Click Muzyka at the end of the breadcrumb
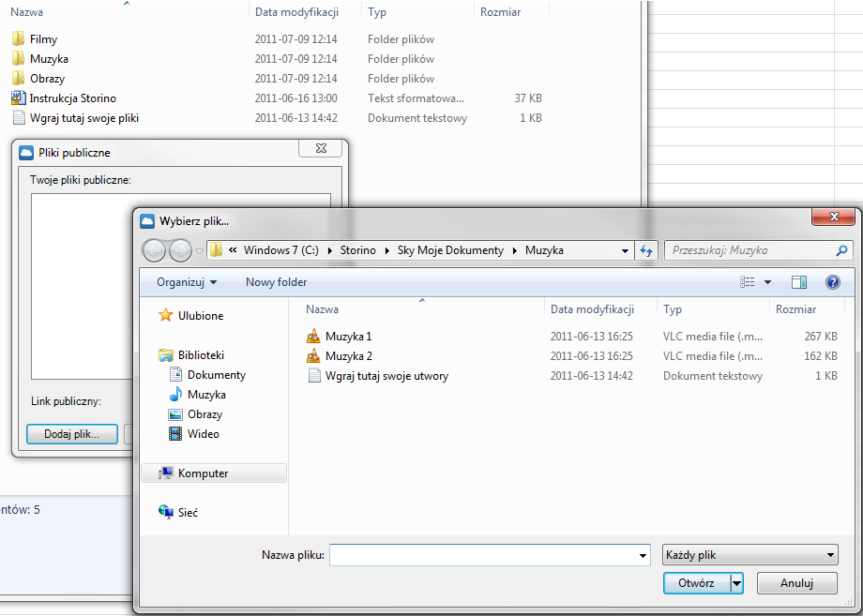The width and height of the screenshot is (863, 616). point(544,250)
